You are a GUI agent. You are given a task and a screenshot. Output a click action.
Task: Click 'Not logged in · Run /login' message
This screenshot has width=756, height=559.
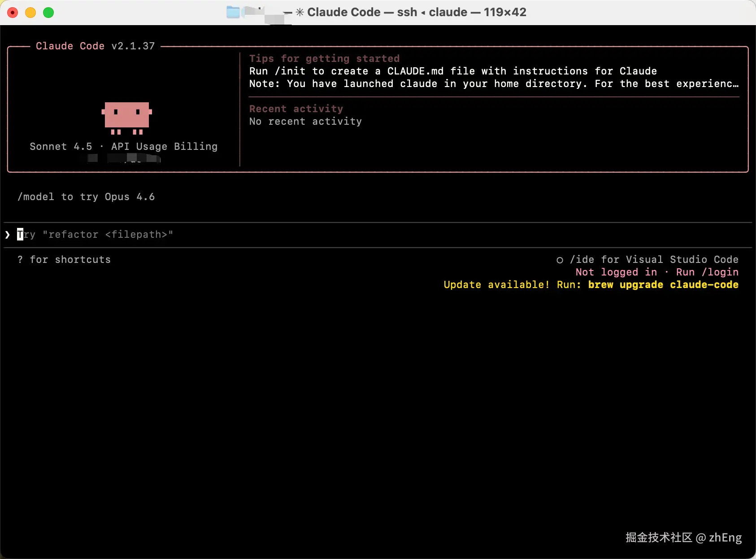point(657,272)
